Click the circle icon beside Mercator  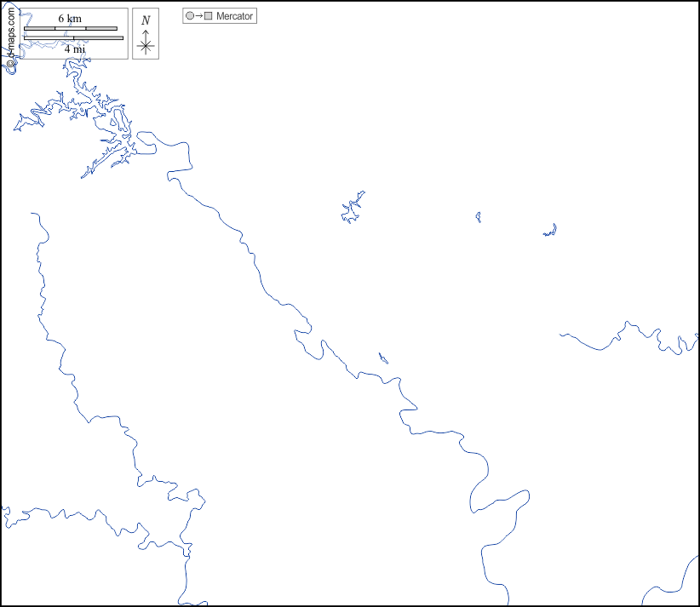(190, 16)
